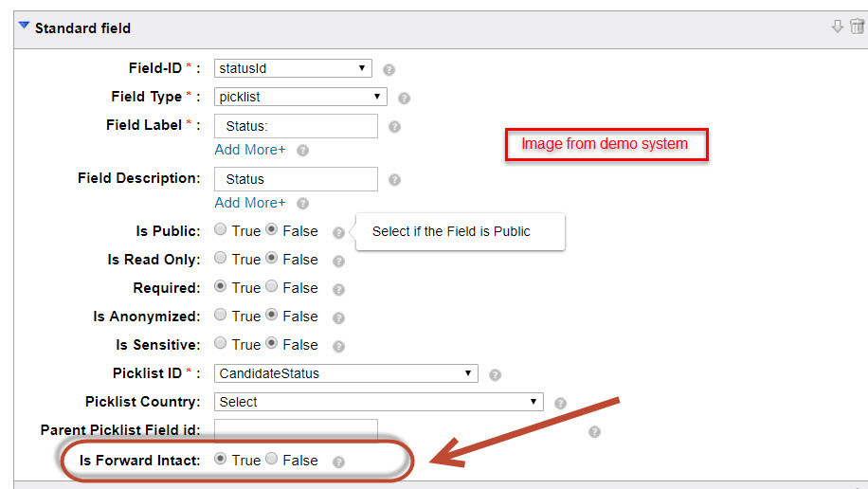Click the Field Label text input

point(297,126)
